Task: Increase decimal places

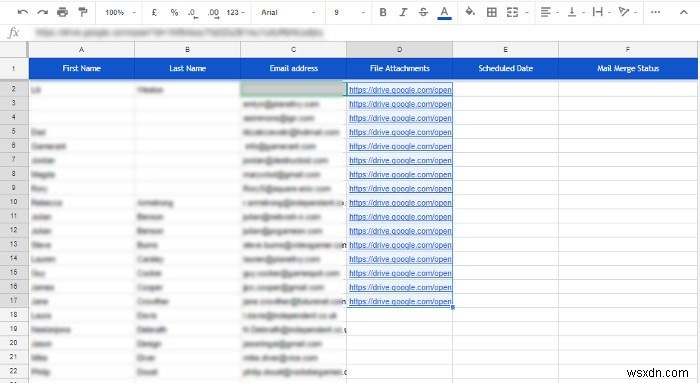Action: point(213,13)
